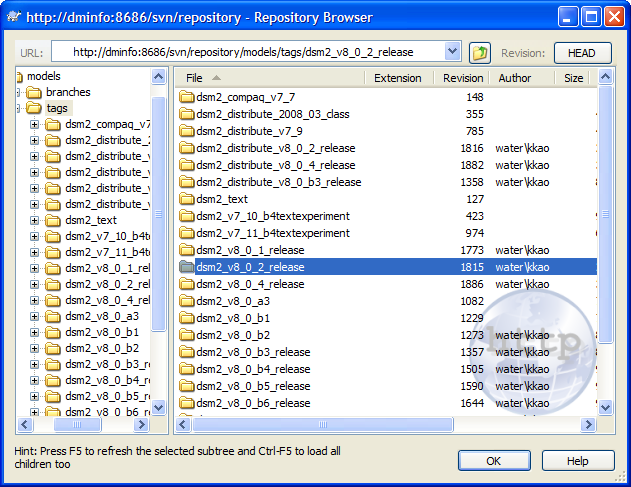
Task: Sort by the Size column header
Action: coord(573,78)
